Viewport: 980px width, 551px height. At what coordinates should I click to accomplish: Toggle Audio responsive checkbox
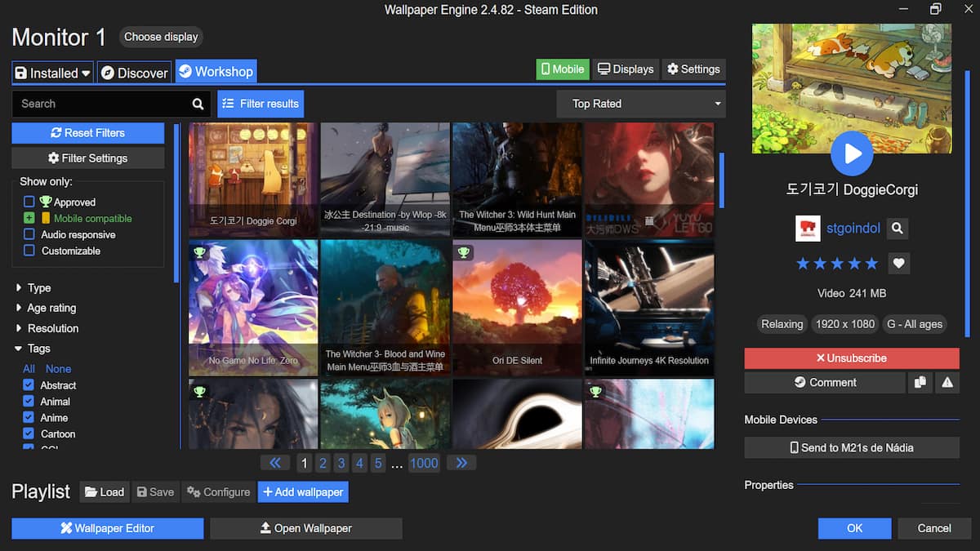(x=29, y=234)
